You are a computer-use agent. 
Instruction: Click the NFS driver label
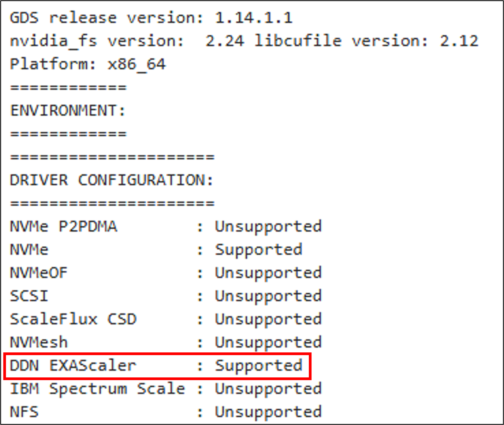coord(24,412)
